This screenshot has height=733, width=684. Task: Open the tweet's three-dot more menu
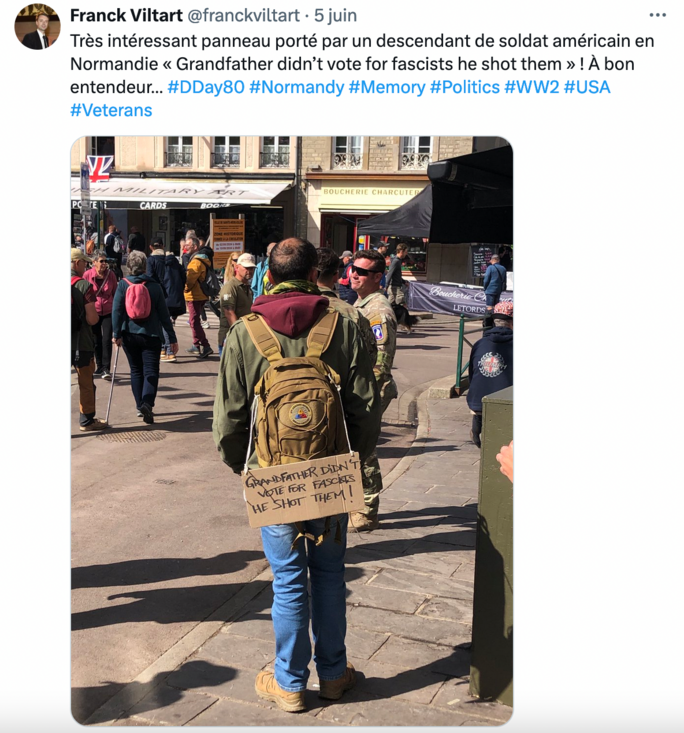coord(657,15)
